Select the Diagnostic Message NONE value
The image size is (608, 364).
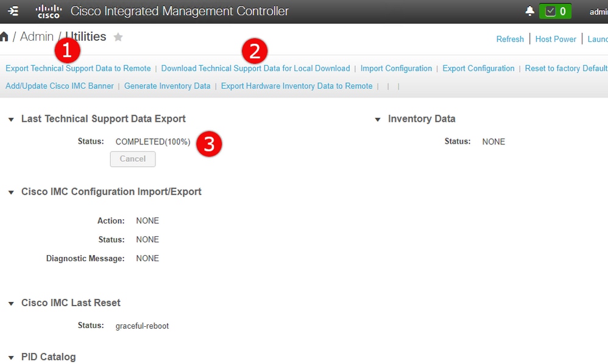pyautogui.click(x=147, y=258)
